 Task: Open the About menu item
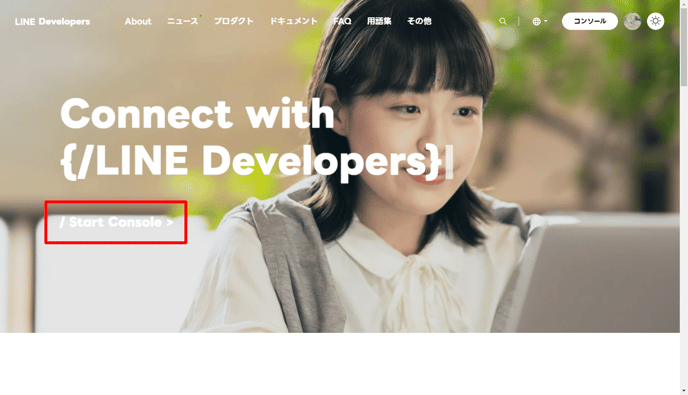pos(138,21)
